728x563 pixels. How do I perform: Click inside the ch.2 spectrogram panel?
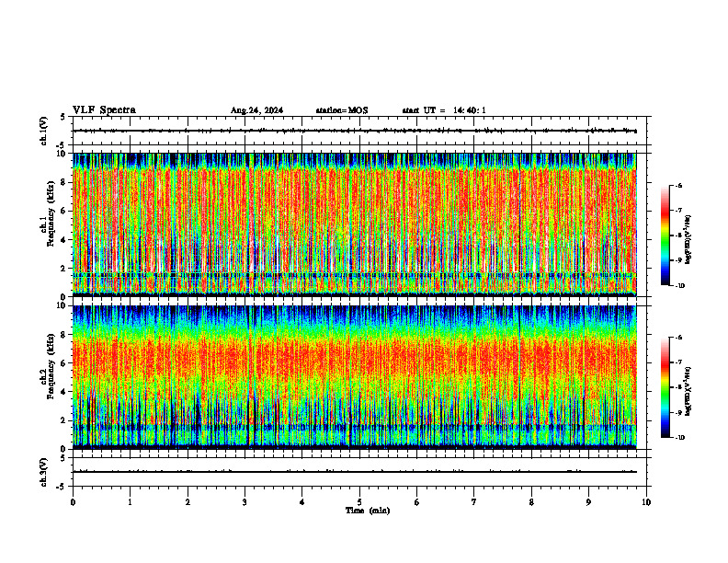[x=355, y=377]
